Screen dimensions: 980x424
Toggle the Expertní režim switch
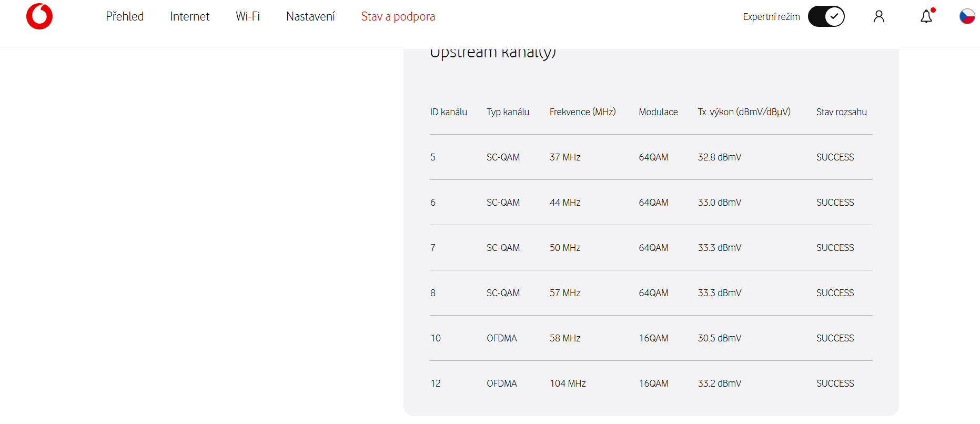coord(826,16)
